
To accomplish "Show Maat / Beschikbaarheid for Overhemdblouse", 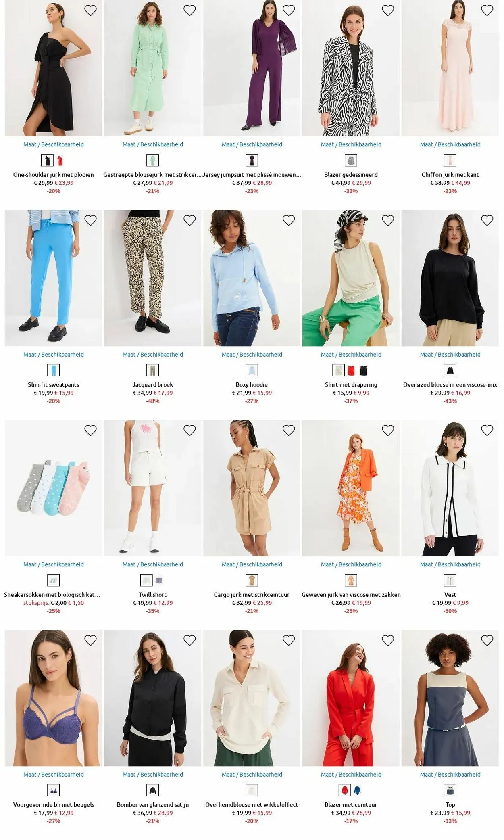I will pyautogui.click(x=252, y=775).
